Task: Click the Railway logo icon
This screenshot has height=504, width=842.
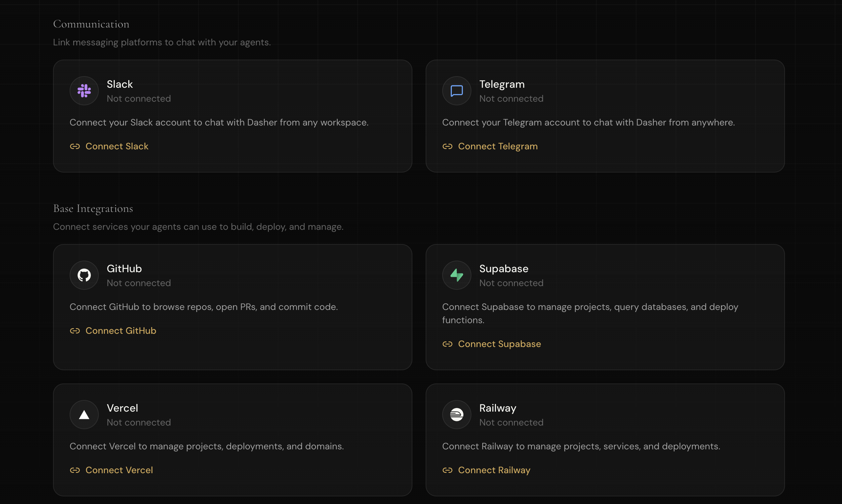Action: point(456,414)
